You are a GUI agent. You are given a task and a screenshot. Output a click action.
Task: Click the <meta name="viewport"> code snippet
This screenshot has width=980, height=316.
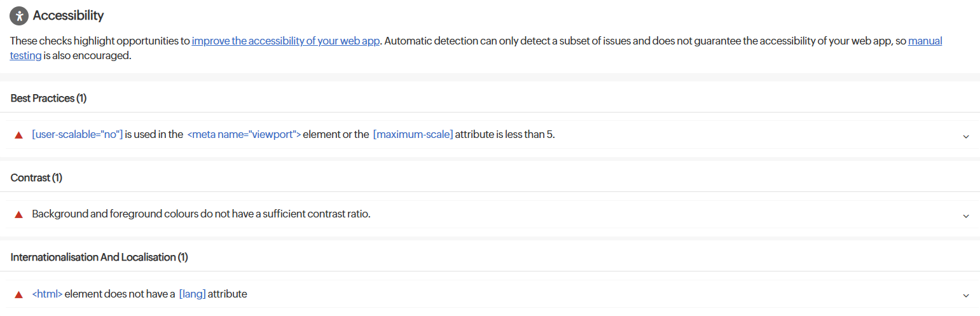pyautogui.click(x=244, y=135)
